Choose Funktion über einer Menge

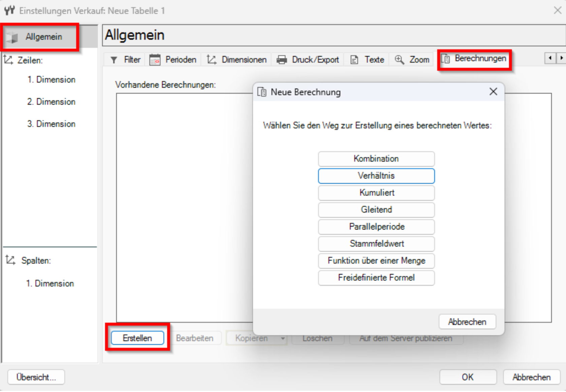[376, 261]
